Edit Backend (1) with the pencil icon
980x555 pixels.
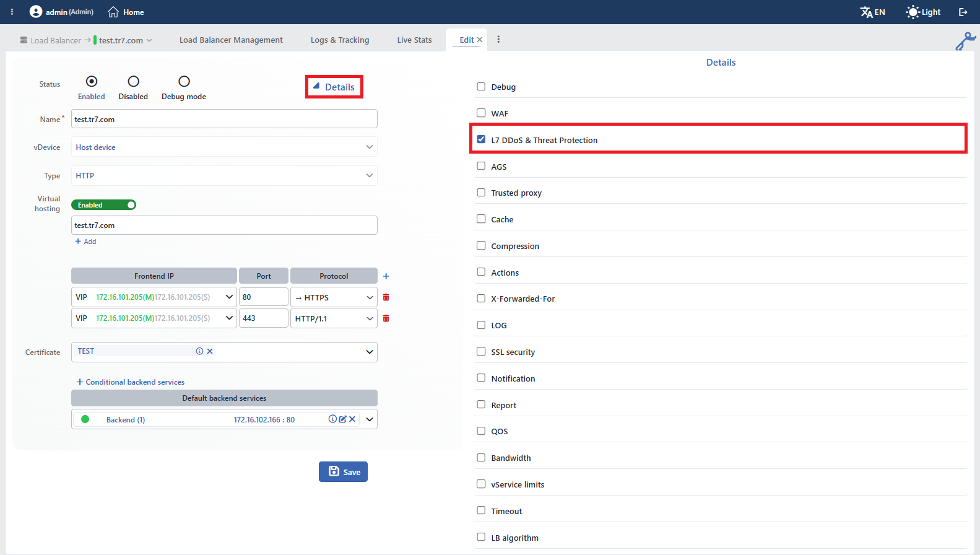coord(342,419)
